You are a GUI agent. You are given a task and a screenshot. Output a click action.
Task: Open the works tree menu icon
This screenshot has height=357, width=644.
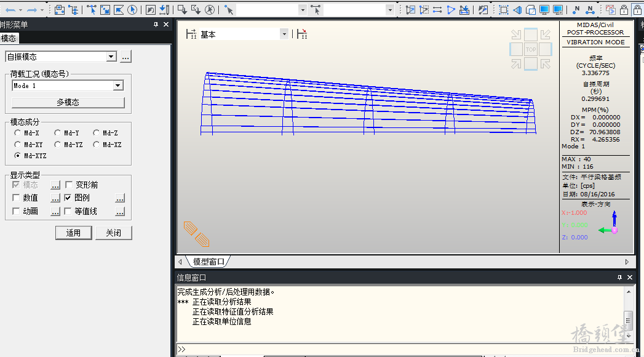[73, 10]
